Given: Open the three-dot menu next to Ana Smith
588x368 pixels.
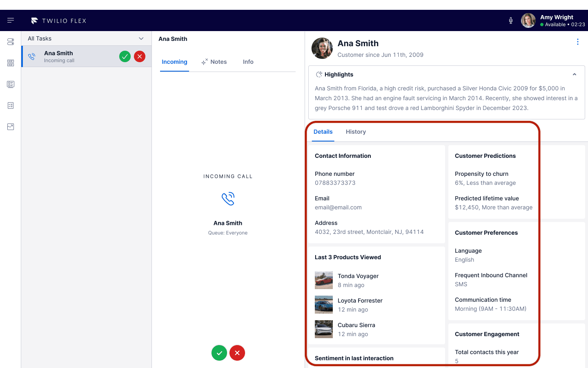Looking at the screenshot, I should click(x=578, y=41).
